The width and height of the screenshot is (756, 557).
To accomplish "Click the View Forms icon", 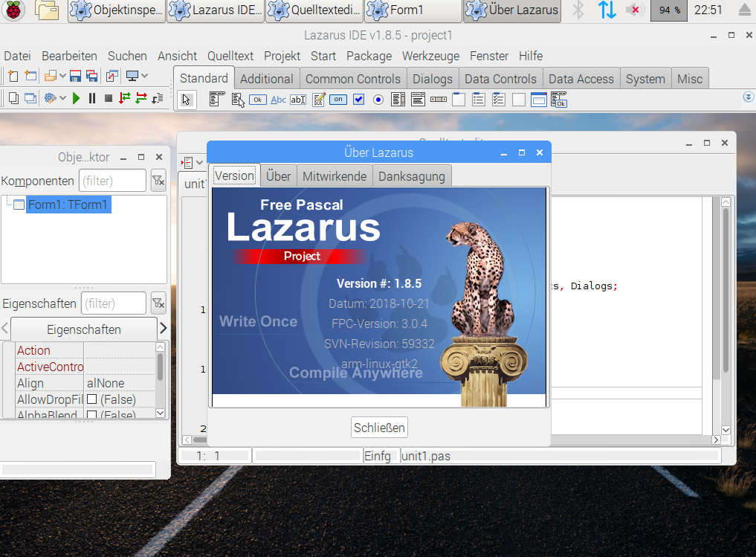I will pos(30,99).
